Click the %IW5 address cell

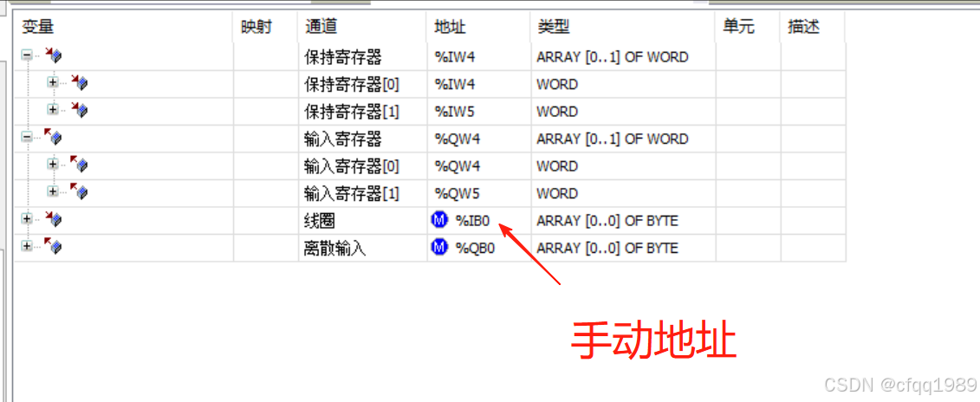(479, 111)
